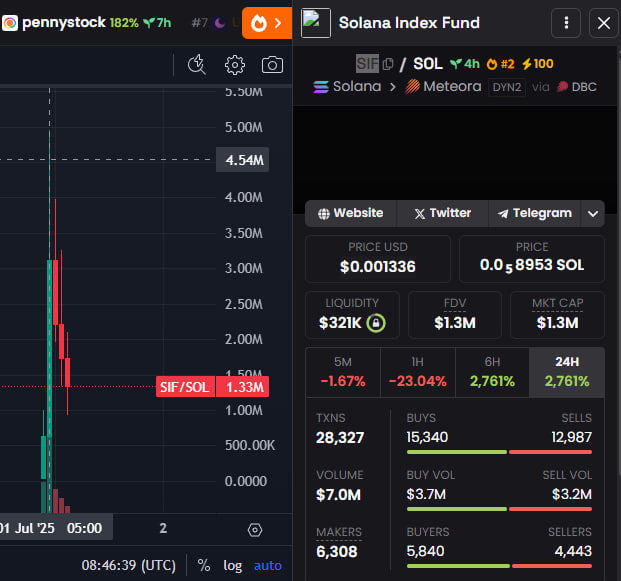
Task: Click the DYN2 pool type tag
Action: tap(507, 87)
